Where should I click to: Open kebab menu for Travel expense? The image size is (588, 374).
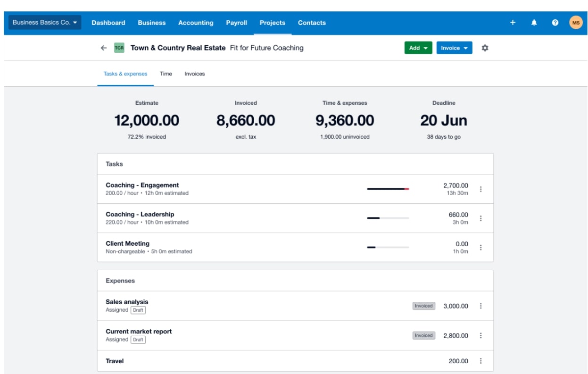tap(480, 361)
